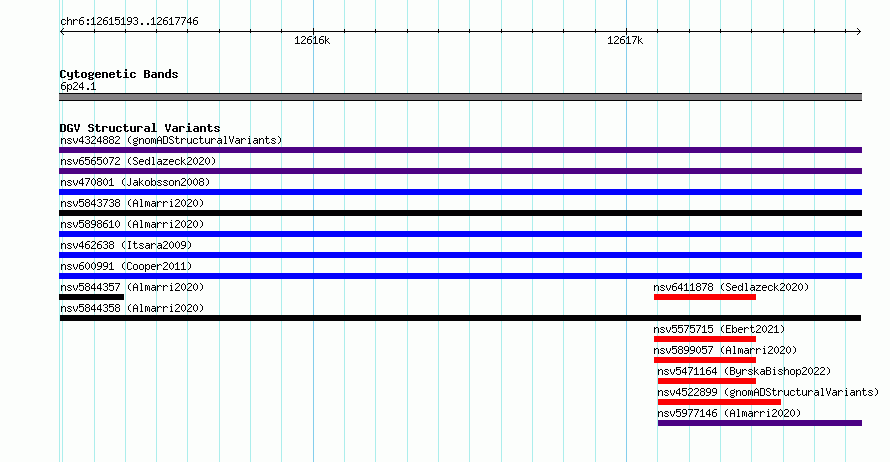Click the nsv600991 blue variant bar
The width and height of the screenshot is (890, 462).
click(460, 276)
